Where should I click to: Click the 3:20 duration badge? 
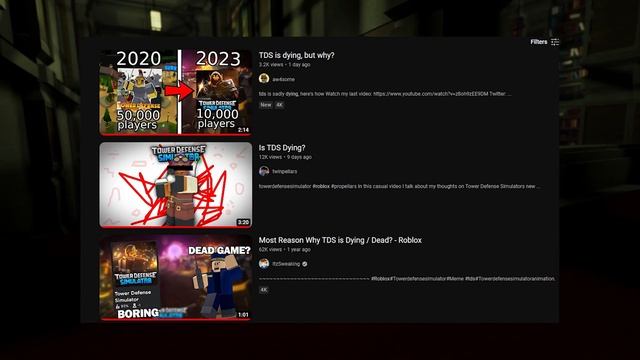[243, 222]
